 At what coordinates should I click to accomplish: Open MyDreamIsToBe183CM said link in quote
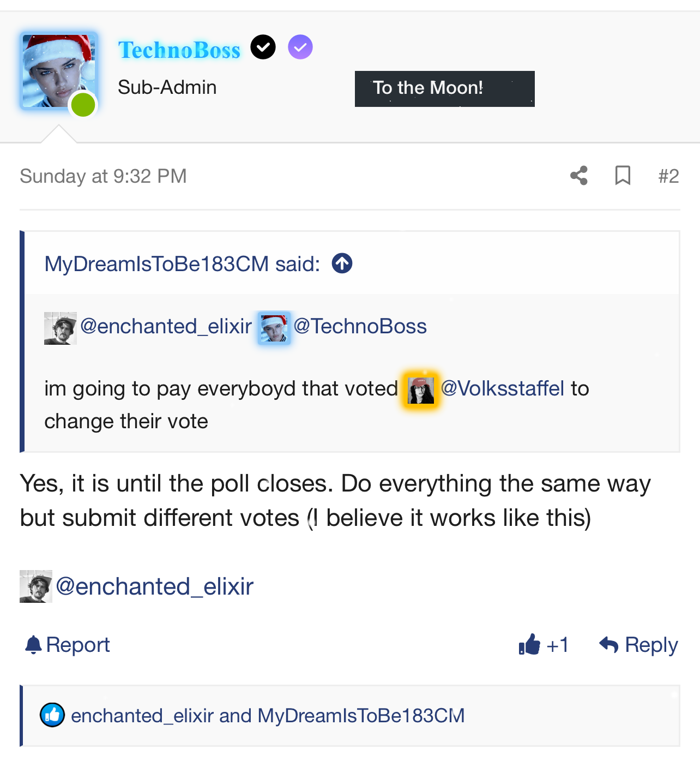pyautogui.click(x=182, y=264)
